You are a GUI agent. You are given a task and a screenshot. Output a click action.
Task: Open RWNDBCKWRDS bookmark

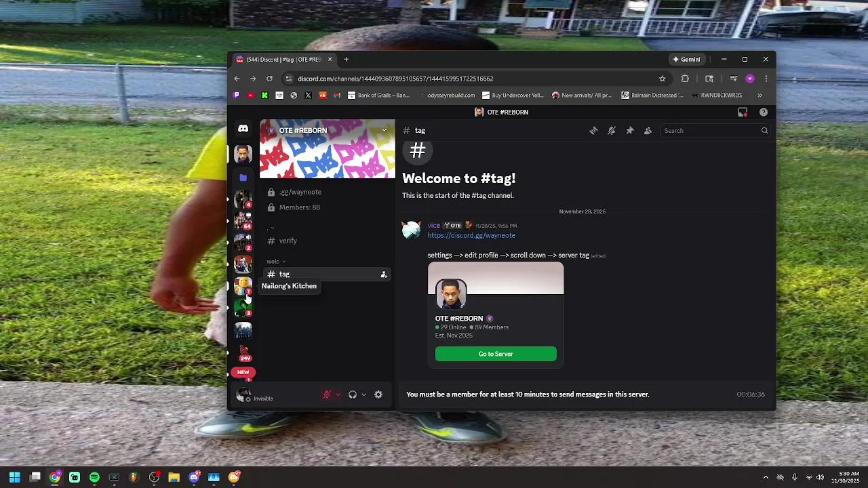[716, 96]
